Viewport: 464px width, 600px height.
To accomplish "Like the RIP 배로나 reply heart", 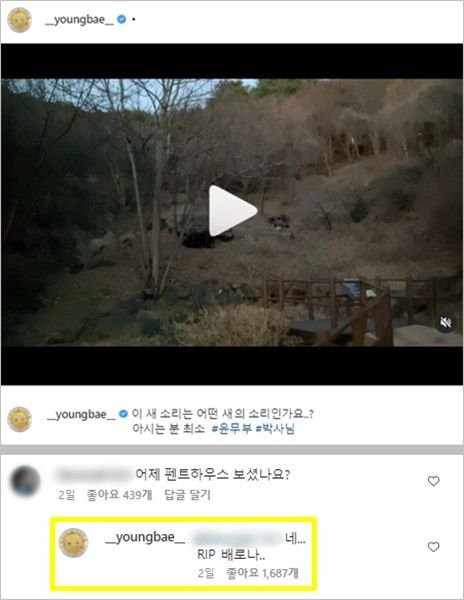I will [433, 547].
